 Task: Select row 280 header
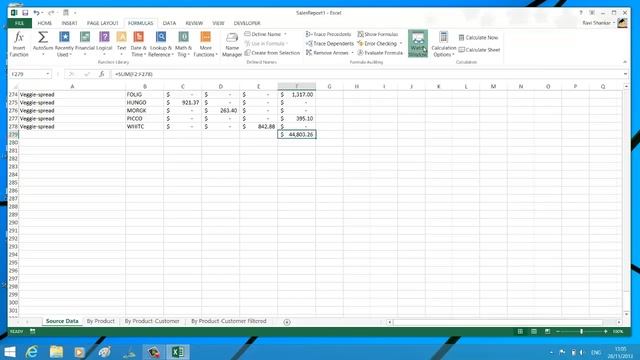point(13,142)
